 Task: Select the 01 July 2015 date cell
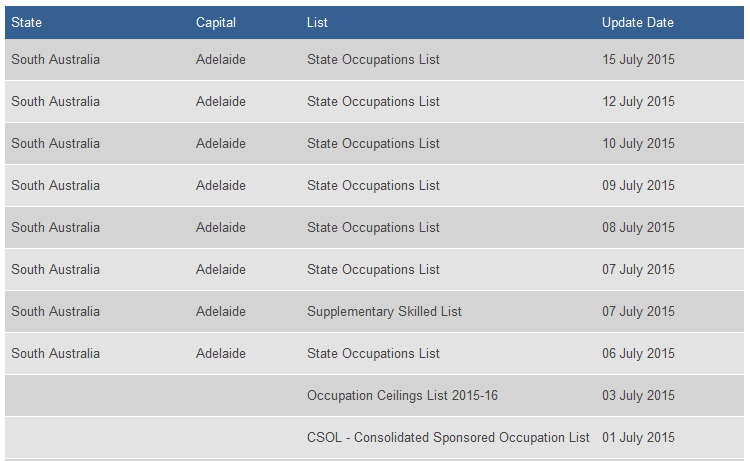[638, 438]
